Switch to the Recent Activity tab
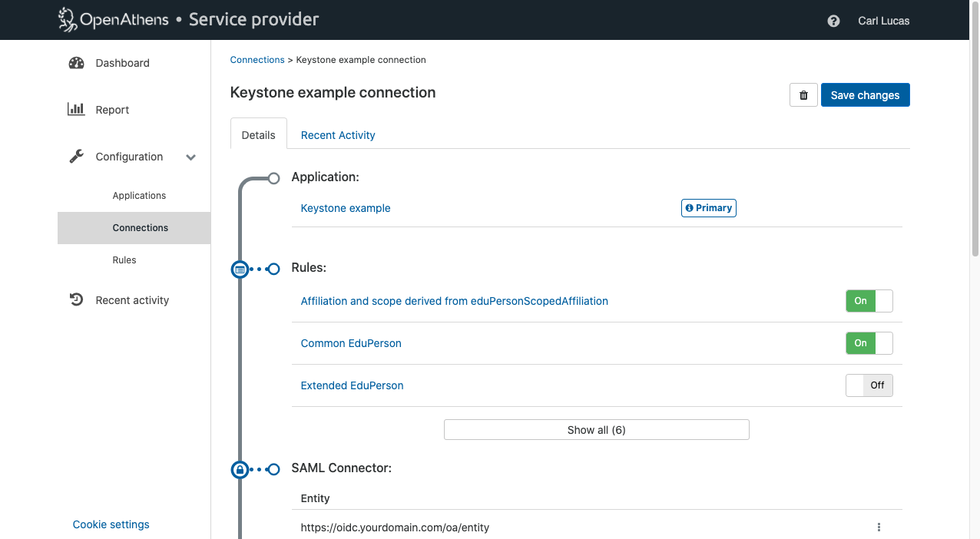This screenshot has width=980, height=539. coord(338,135)
